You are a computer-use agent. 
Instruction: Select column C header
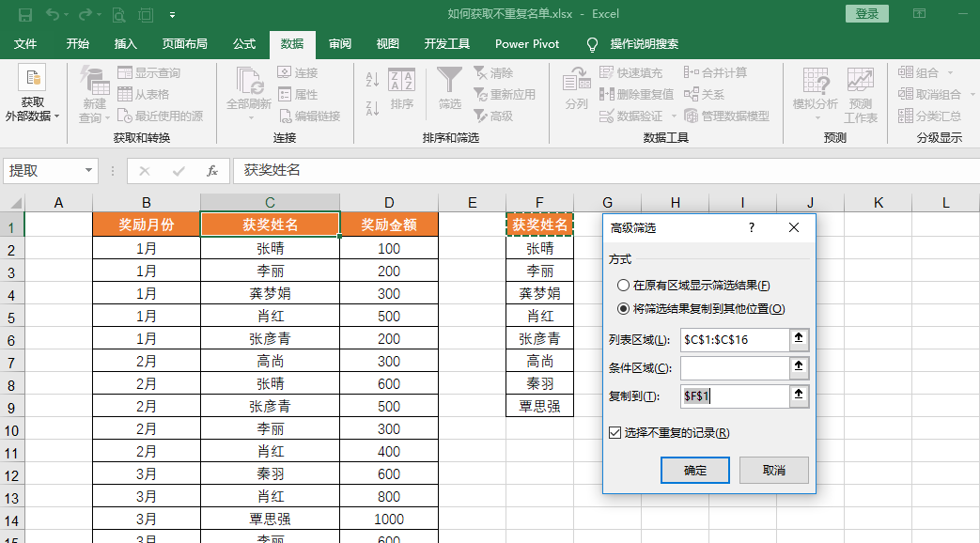click(270, 203)
